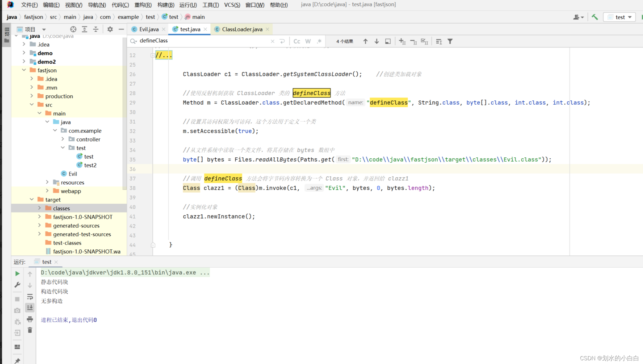This screenshot has width=643, height=364.
Task: Rerun test with green play icon
Action: pyautogui.click(x=17, y=274)
